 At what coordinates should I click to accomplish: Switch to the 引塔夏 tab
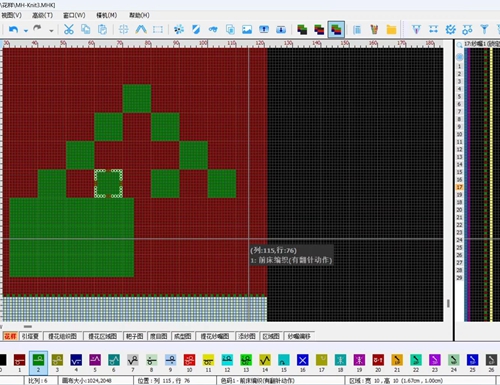[30, 336]
